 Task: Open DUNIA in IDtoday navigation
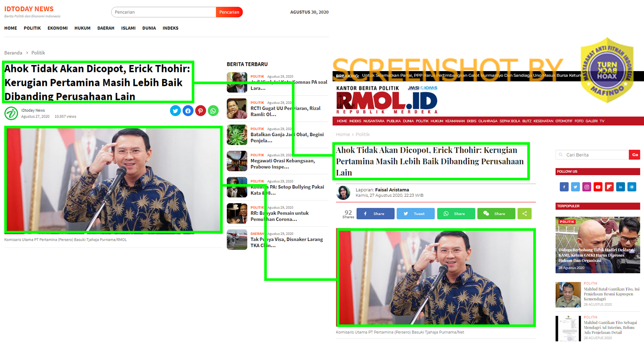[x=149, y=28]
